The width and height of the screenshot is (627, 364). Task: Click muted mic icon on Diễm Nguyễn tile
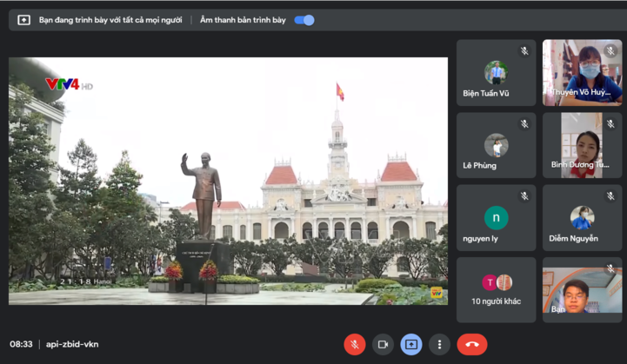click(610, 196)
